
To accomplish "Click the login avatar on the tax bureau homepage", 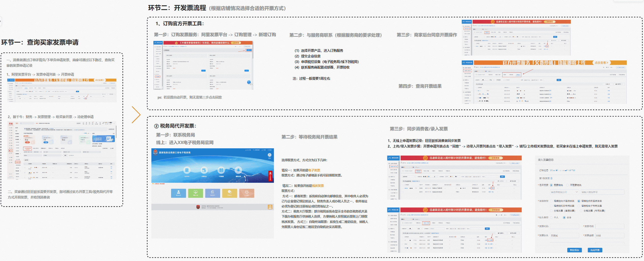I will (x=270, y=155).
